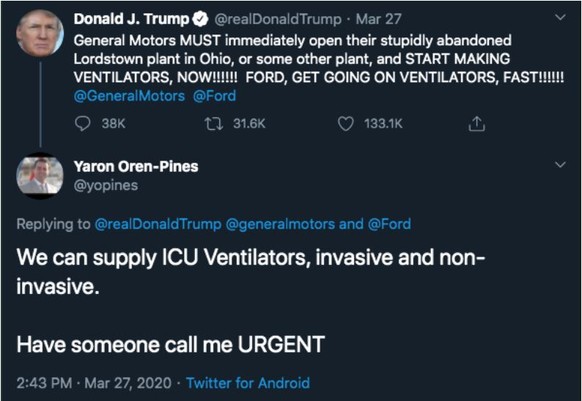The image size is (582, 401).
Task: Open the share upload icon
Action: tap(477, 124)
